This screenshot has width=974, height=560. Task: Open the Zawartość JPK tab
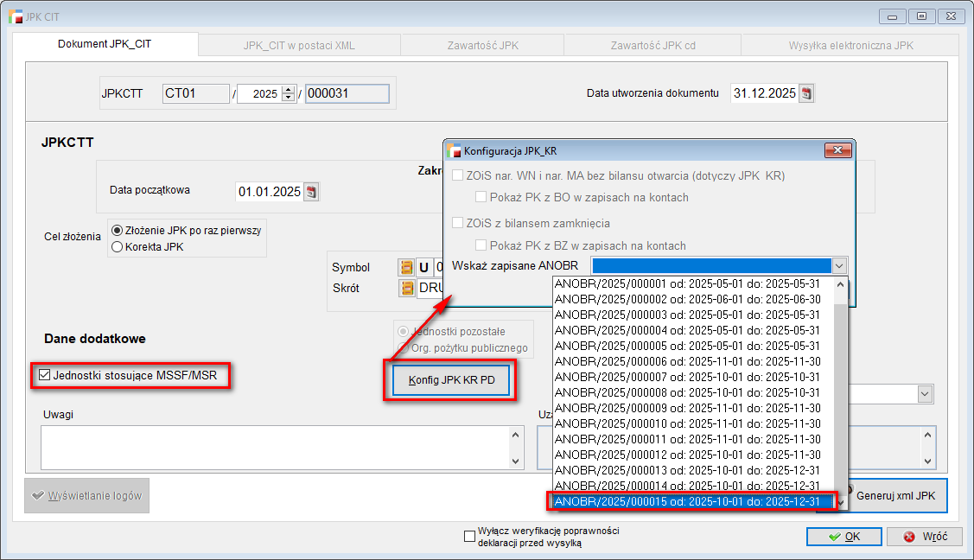click(482, 46)
